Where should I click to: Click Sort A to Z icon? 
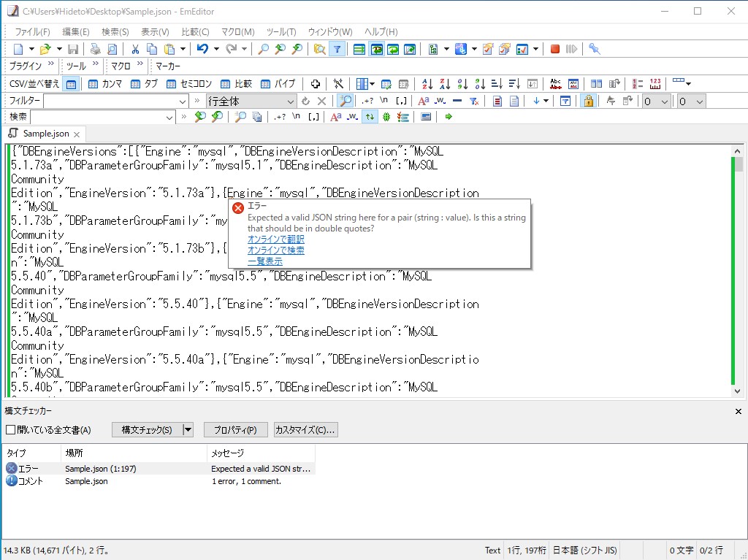(427, 84)
